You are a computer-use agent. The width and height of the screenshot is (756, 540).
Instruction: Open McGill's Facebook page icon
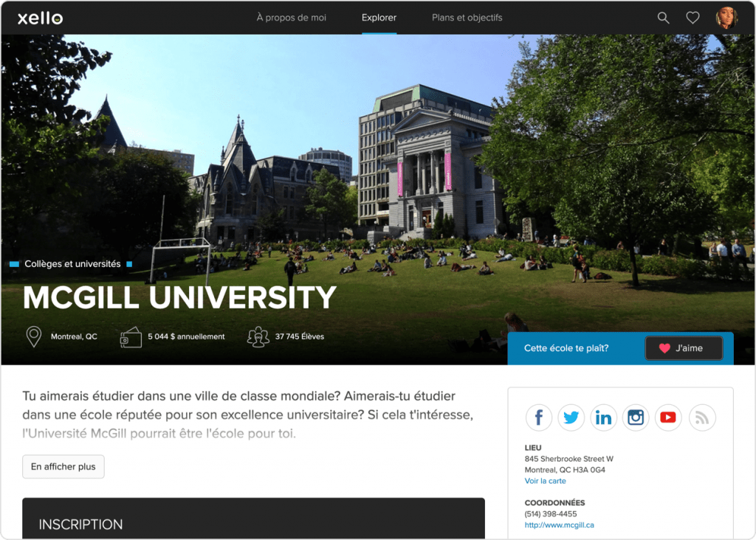coord(538,418)
